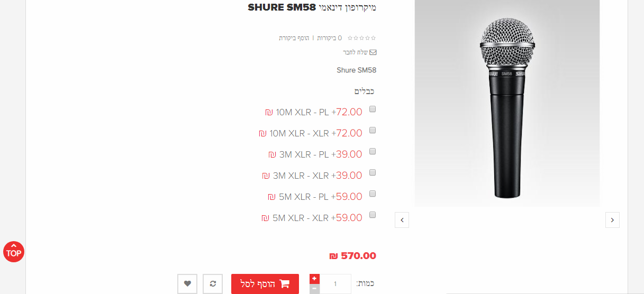
Task: Go to next product image with the right chevron
Action: 612,220
